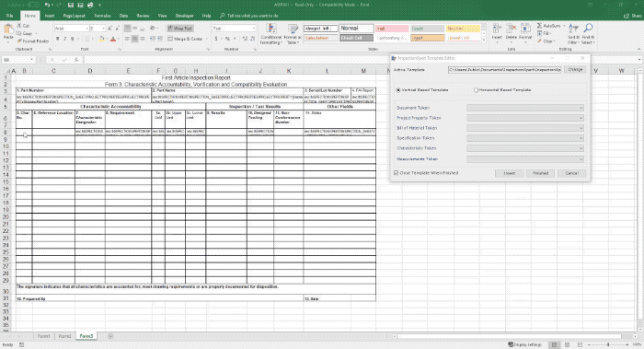
Task: Toggle Italic formatting
Action: (65, 39)
